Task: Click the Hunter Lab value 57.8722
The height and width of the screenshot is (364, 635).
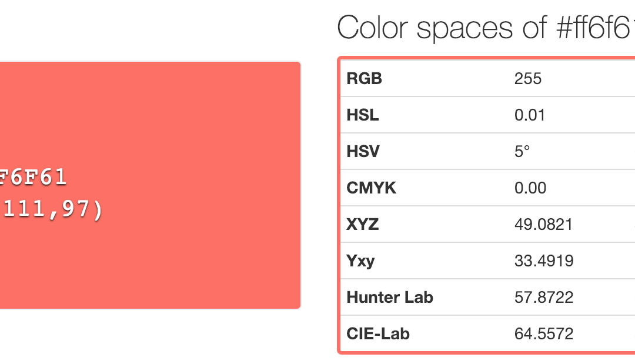Action: [543, 297]
